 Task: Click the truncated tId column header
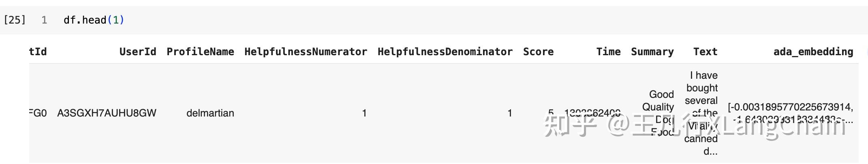click(38, 52)
